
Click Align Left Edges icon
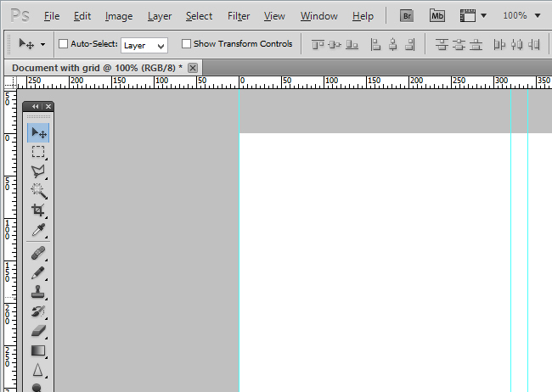pyautogui.click(x=375, y=45)
